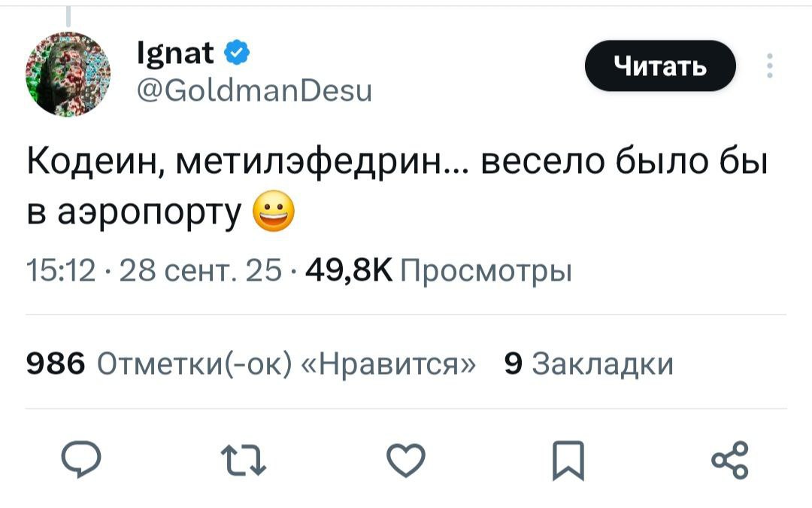Viewport: 812px width, 508px height.
Task: Click the blue verified badge next to Ignat
Action: (234, 53)
